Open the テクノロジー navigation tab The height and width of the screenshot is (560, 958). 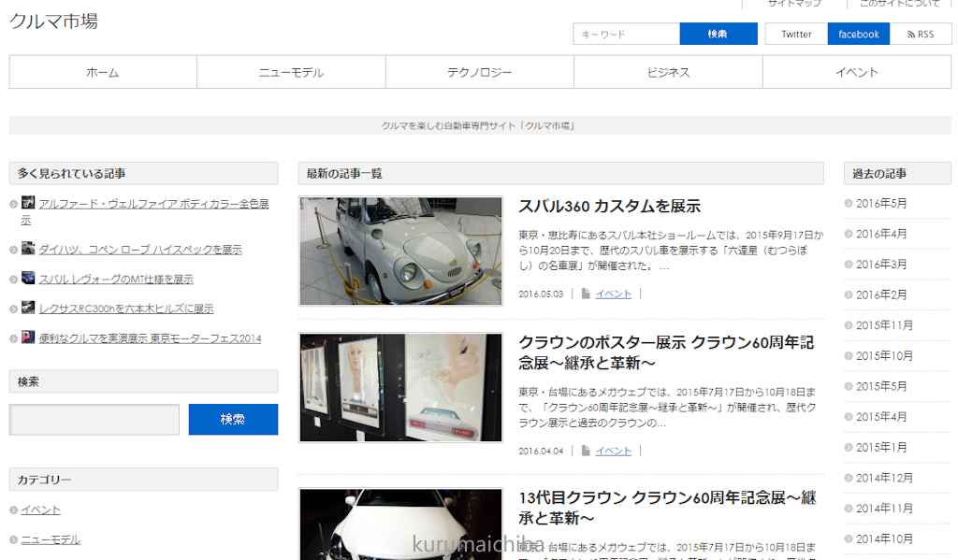point(480,72)
